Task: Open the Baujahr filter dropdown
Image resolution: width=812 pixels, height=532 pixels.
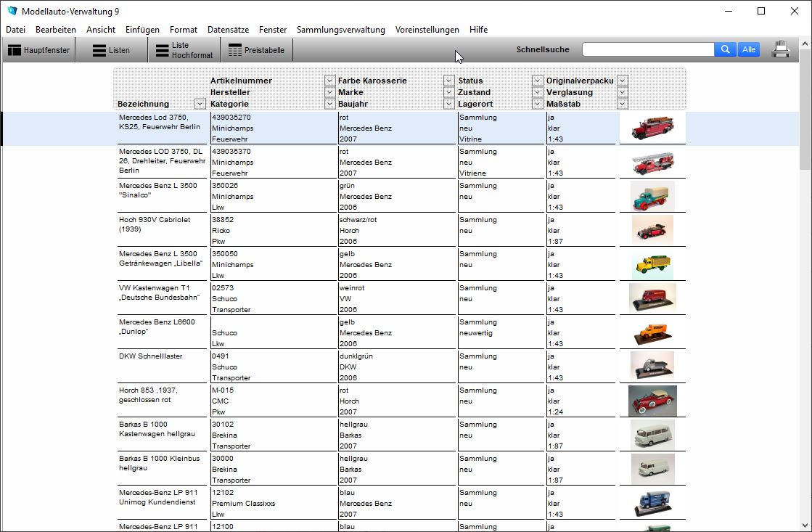Action: [448, 104]
